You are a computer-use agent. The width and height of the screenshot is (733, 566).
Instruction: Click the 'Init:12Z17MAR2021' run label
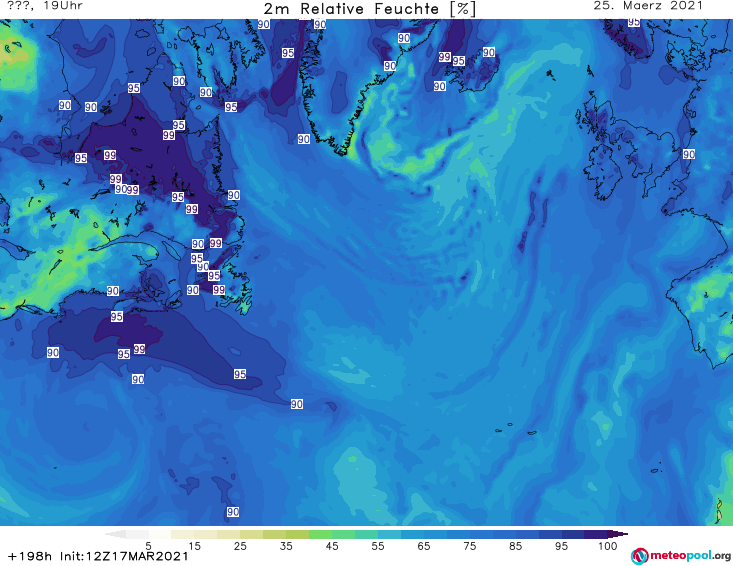coord(124,556)
